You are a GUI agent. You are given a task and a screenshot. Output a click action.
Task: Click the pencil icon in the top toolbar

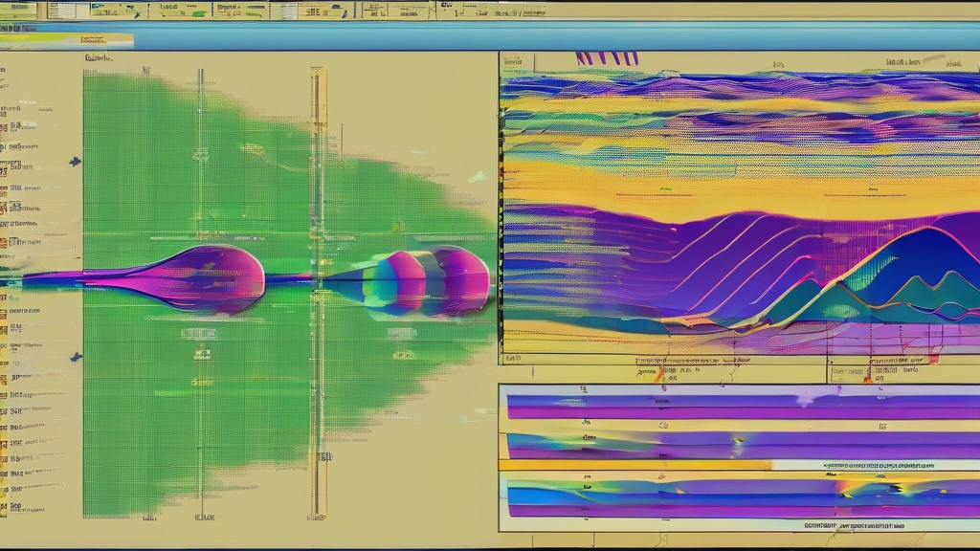[345, 12]
